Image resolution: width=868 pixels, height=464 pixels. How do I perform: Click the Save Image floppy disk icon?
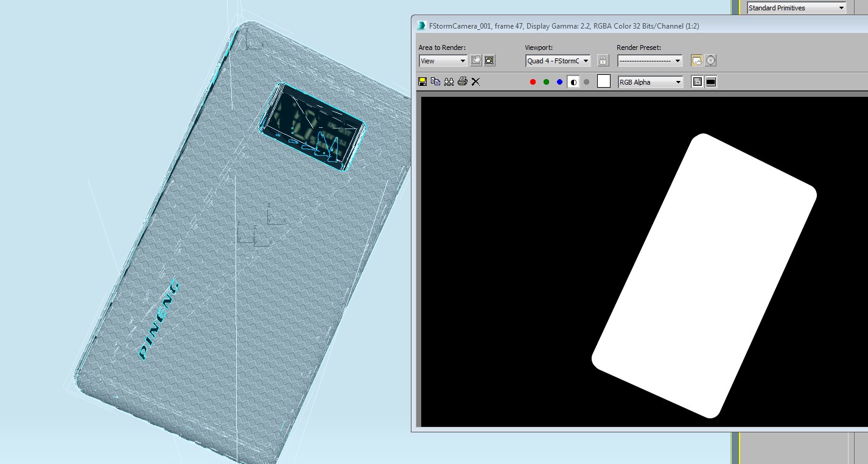422,82
